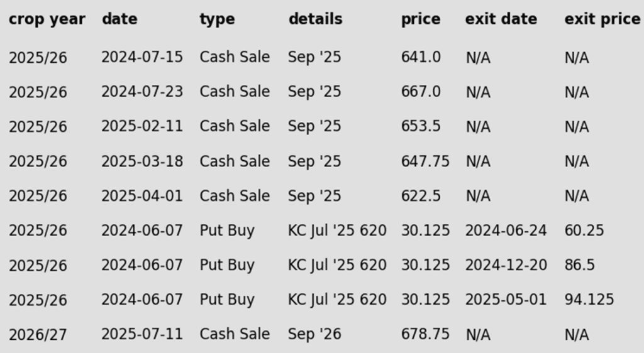Select the date cell 2025-02-11
The image size is (644, 353).
click(x=142, y=126)
